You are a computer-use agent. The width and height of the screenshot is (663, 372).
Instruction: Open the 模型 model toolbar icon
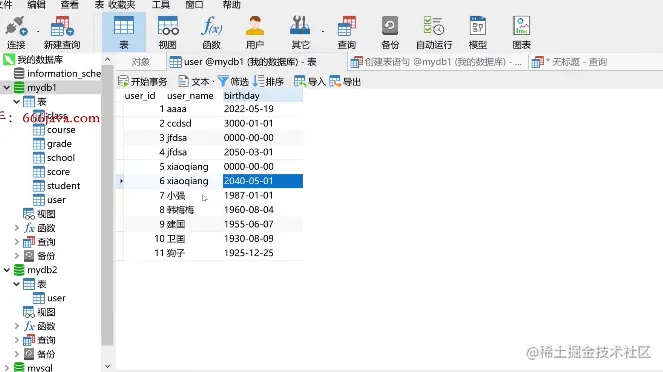point(478,32)
